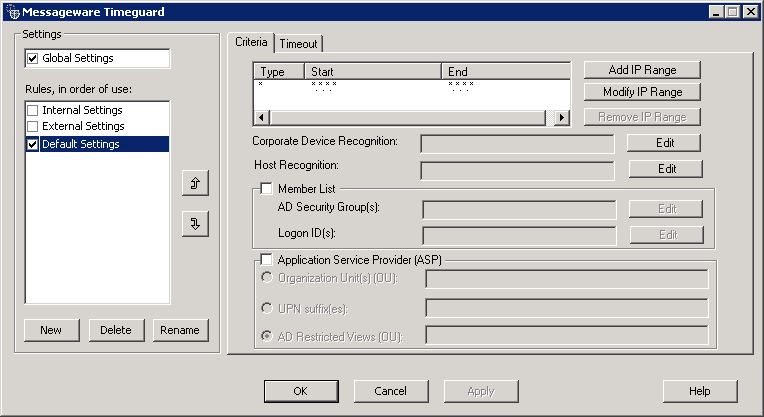Screen dimensions: 764x417
Task: Enable the Internal Settings rule checkbox
Action: pyautogui.click(x=33, y=110)
